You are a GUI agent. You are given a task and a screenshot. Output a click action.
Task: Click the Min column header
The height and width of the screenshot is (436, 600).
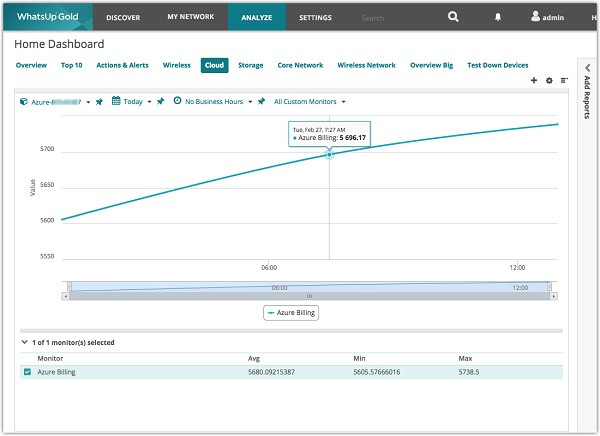point(359,358)
